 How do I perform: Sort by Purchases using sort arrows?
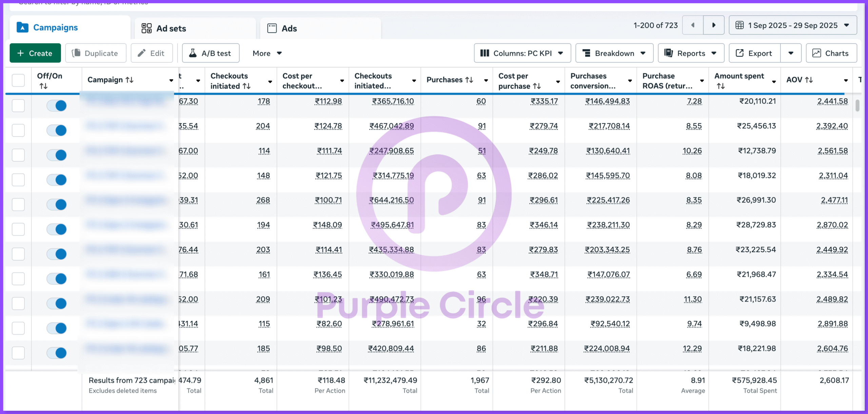[469, 80]
